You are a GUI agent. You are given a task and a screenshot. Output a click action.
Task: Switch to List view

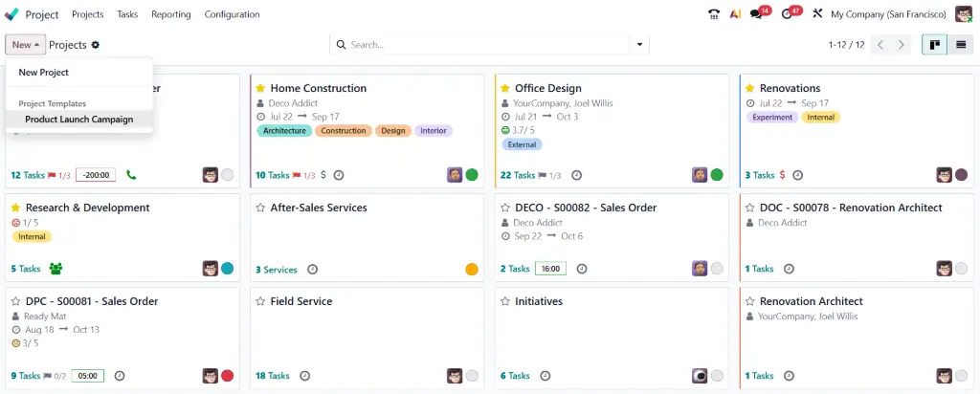(961, 45)
